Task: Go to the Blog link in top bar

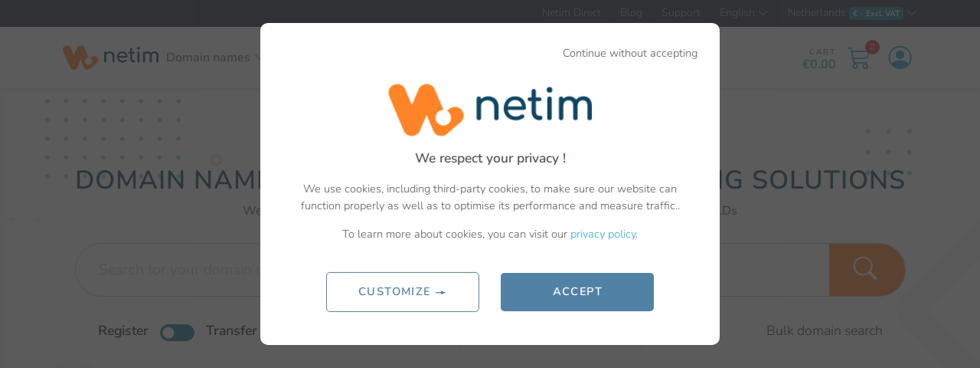Action: pos(631,13)
